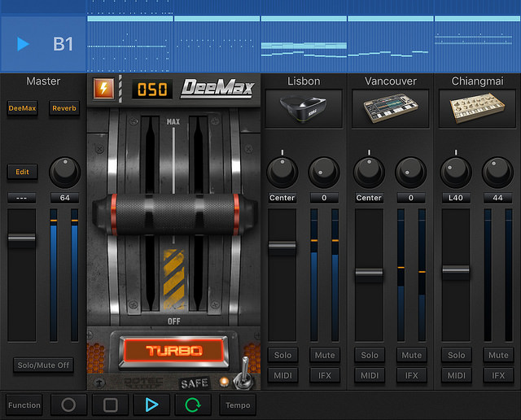Toggle the green loop button
This screenshot has height=420, width=521.
[193, 405]
